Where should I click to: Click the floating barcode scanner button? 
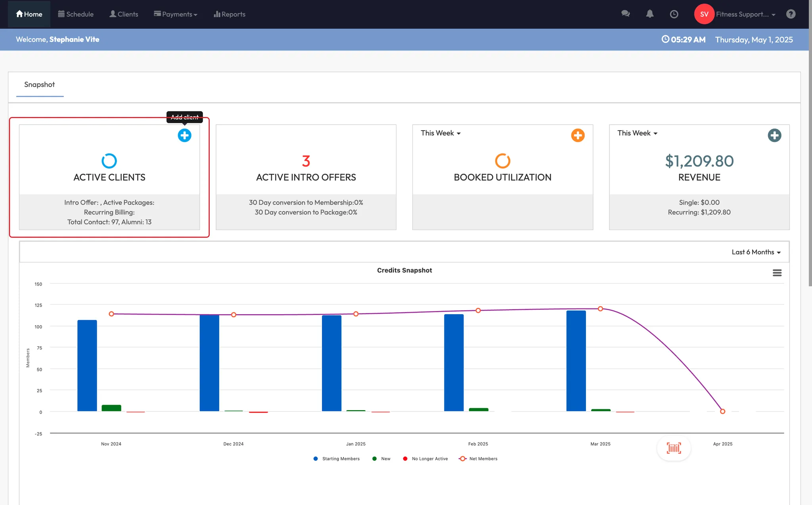pyautogui.click(x=674, y=448)
